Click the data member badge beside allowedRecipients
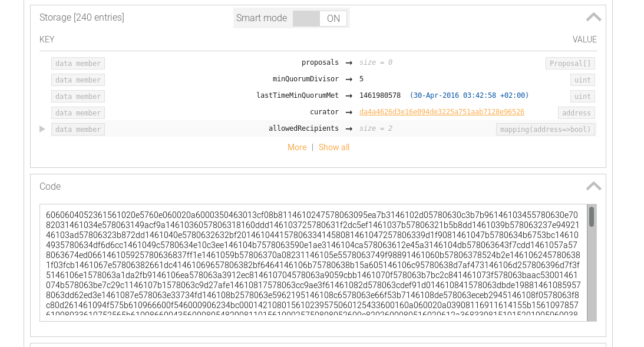644x347 pixels. click(x=78, y=129)
